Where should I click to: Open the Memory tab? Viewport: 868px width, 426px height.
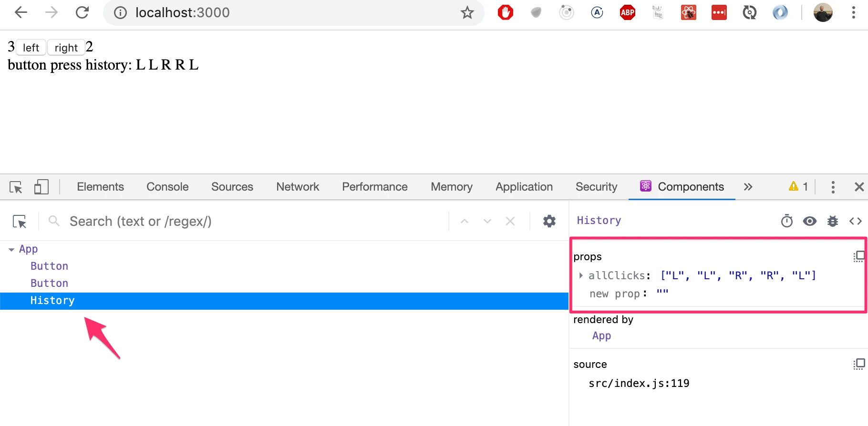pyautogui.click(x=452, y=187)
